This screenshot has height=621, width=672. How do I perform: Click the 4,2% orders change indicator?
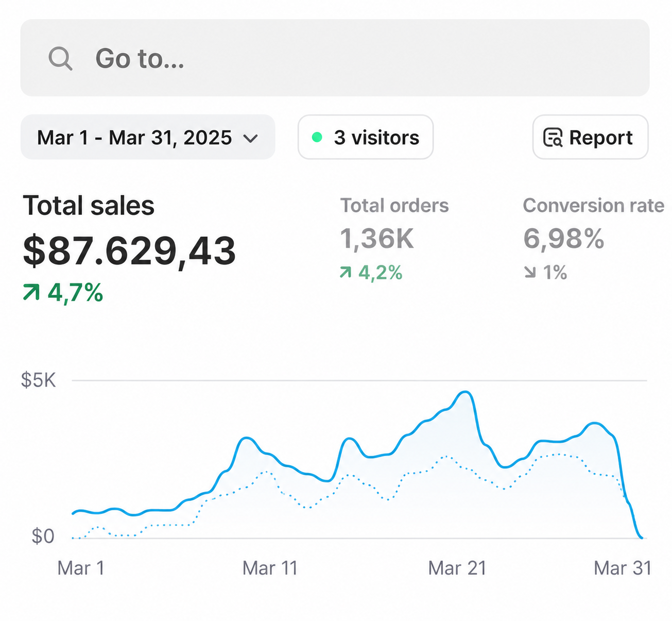(371, 273)
